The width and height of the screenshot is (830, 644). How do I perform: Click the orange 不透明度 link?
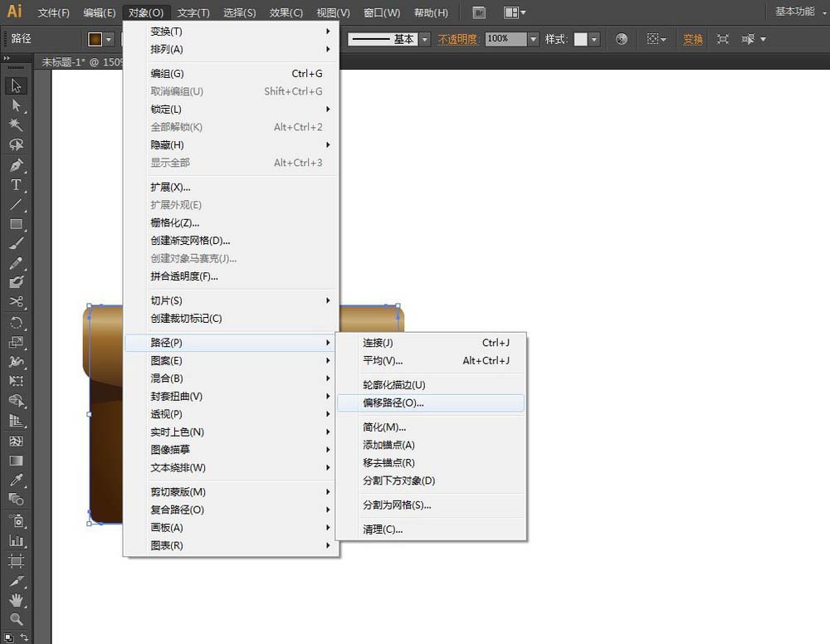click(458, 39)
